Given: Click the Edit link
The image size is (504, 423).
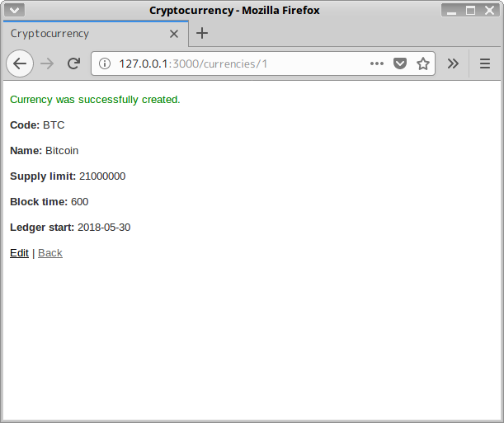Looking at the screenshot, I should click(x=19, y=253).
